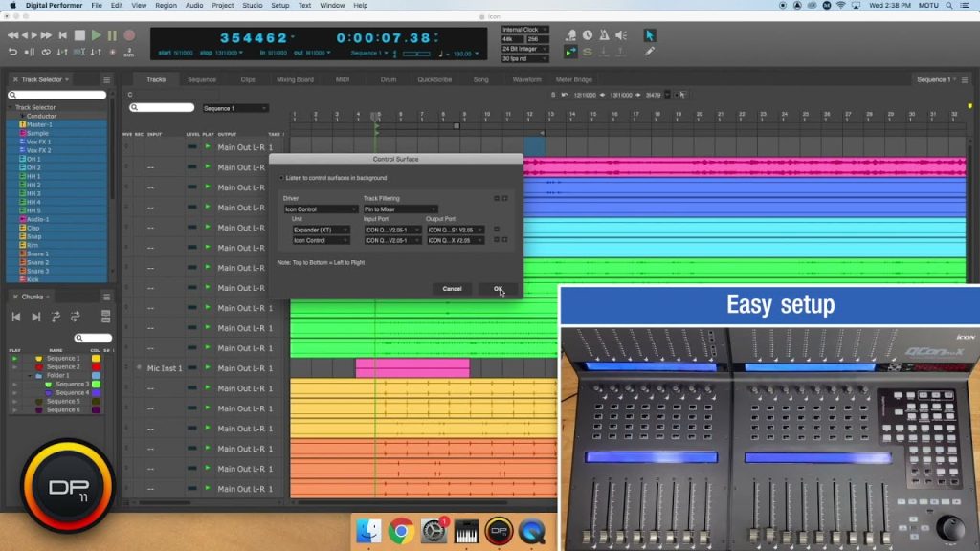Toggle the green auto scroll button
The width and height of the screenshot is (980, 551).
pos(570,53)
